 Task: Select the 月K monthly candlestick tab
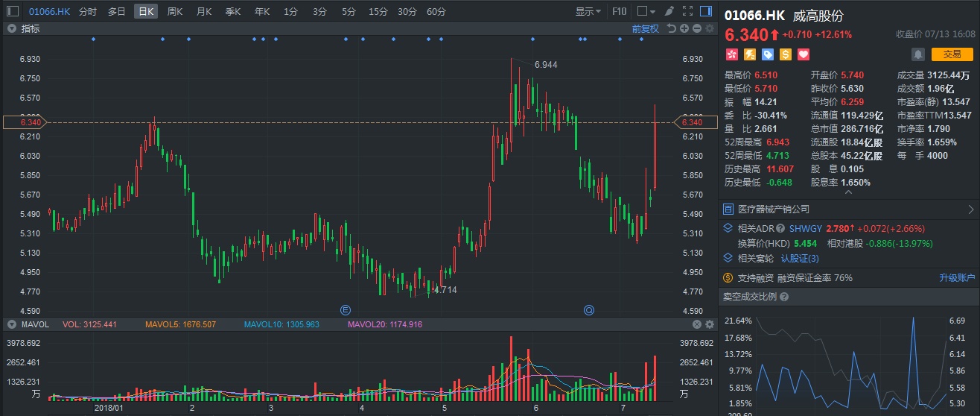204,11
